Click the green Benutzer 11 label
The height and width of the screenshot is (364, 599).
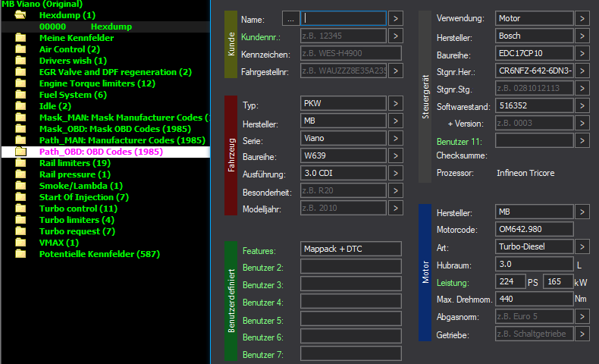(459, 142)
